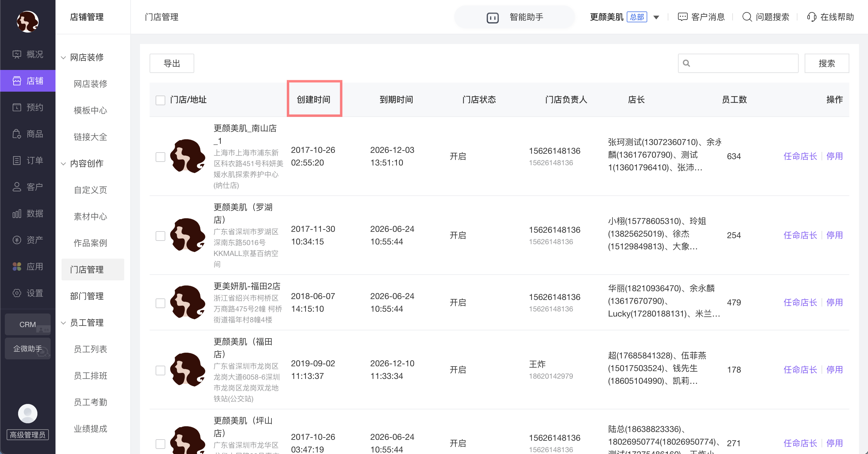Viewport: 868px width, 454px height.
Task: Open the 概况 overview sidebar icon
Action: pyautogui.click(x=17, y=54)
